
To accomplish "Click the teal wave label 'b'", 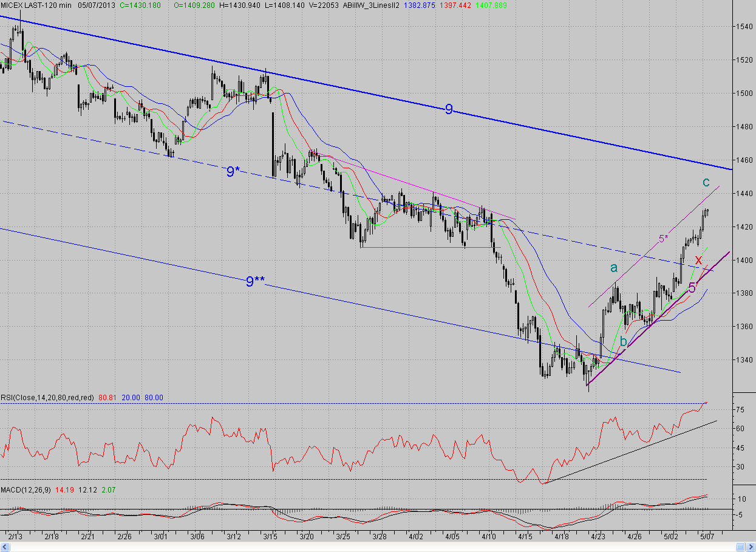I will 623,341.
